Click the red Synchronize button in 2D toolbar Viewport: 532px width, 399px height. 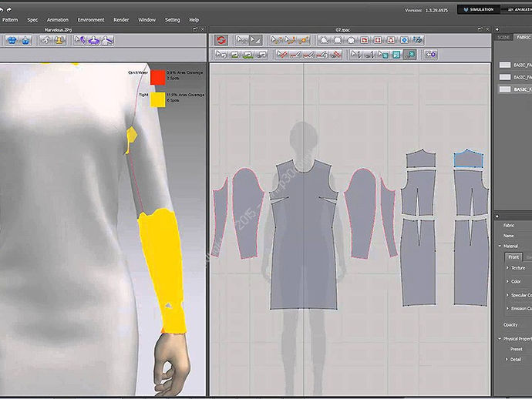221,40
